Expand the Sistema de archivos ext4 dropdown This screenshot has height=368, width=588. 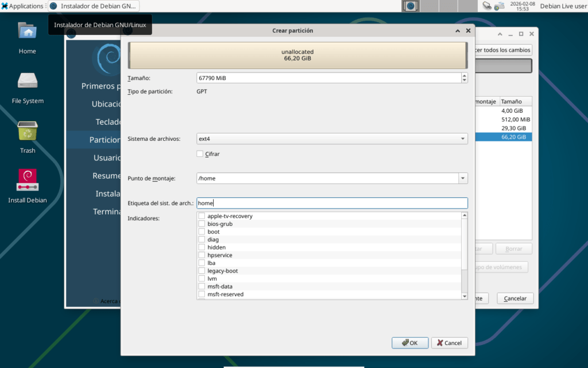pos(463,139)
